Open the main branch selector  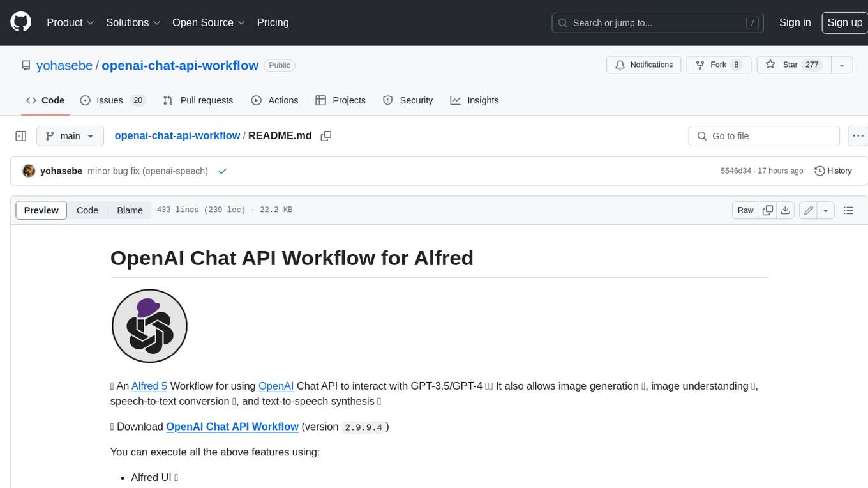pos(70,136)
